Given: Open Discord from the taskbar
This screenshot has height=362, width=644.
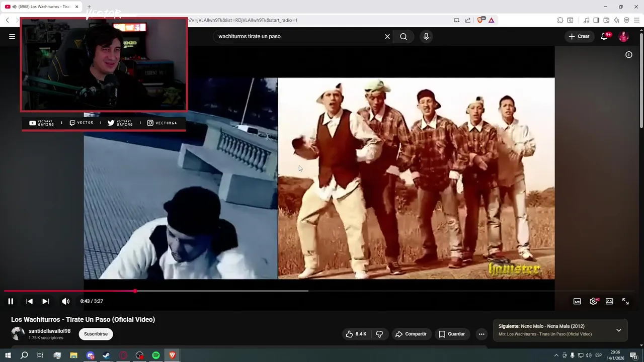Looking at the screenshot, I should pos(90,355).
